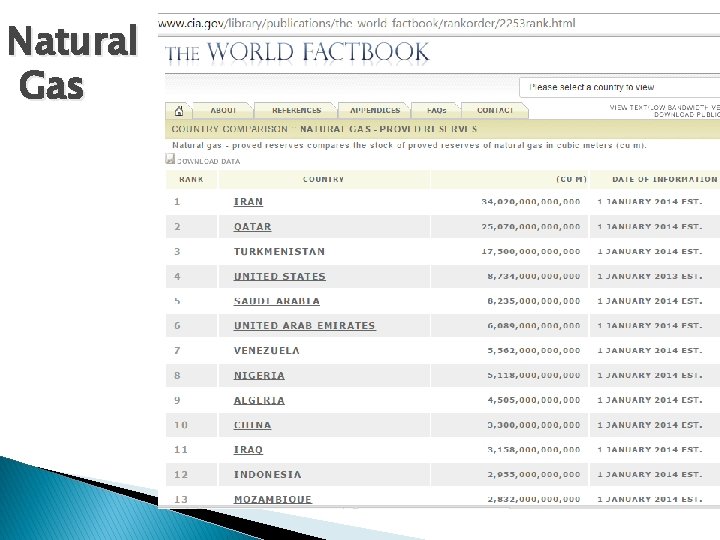Click the home icon tab

pyautogui.click(x=179, y=111)
